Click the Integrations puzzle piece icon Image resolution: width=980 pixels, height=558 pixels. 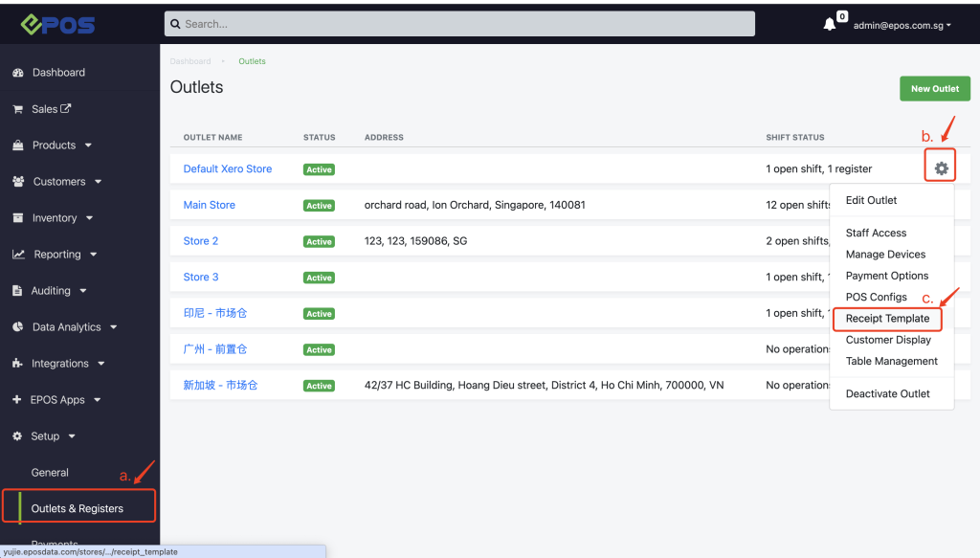click(17, 363)
